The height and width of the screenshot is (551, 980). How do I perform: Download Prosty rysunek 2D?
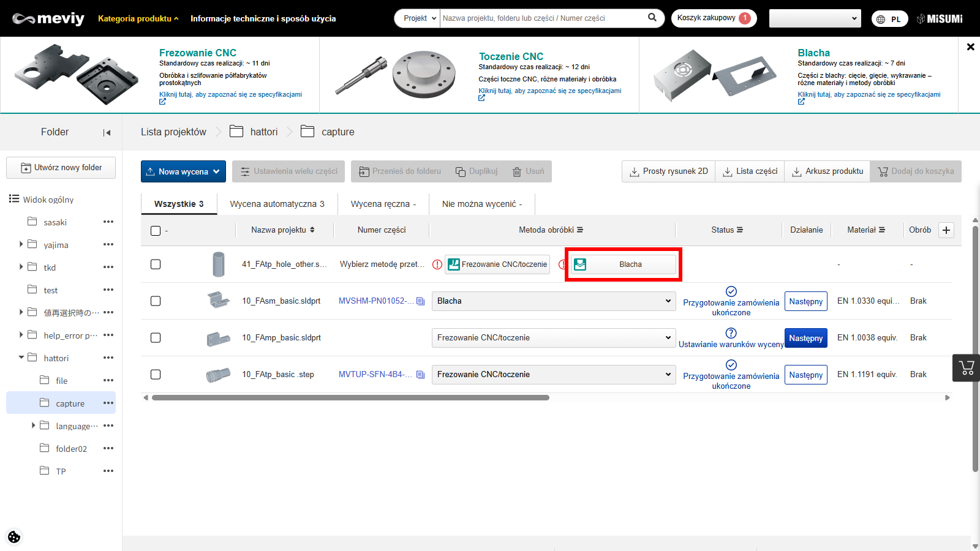[x=669, y=171]
